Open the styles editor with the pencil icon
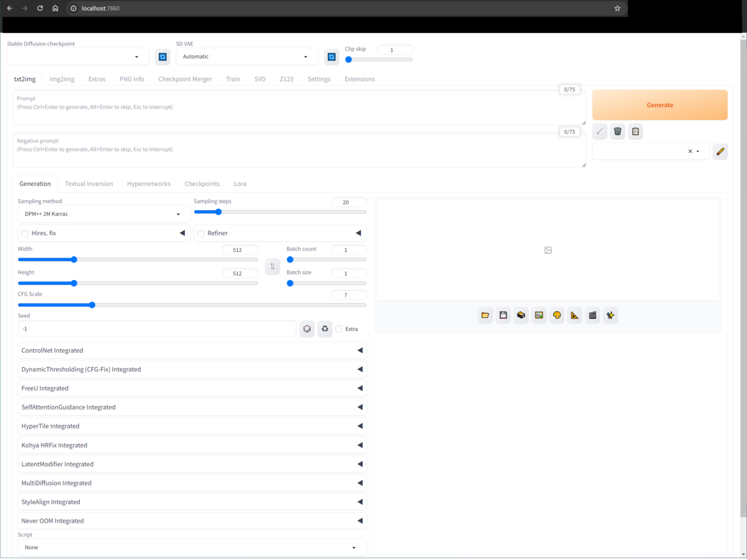 pyautogui.click(x=720, y=151)
